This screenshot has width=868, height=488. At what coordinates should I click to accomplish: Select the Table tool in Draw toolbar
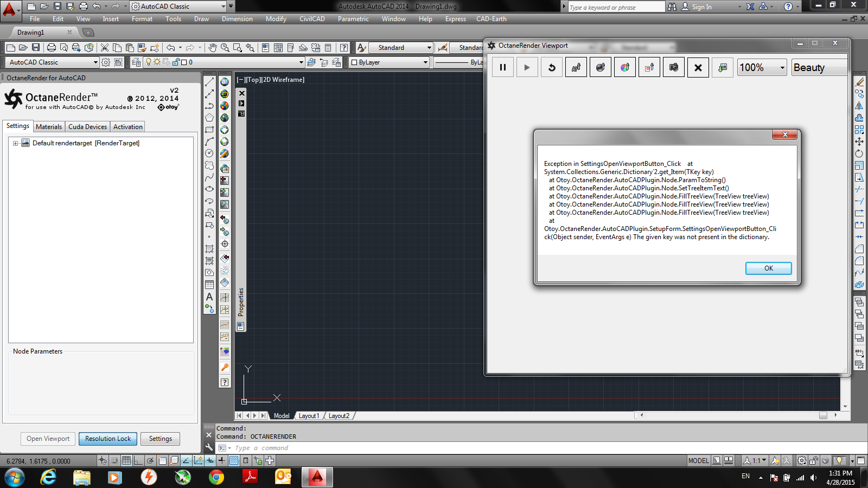pyautogui.click(x=209, y=285)
